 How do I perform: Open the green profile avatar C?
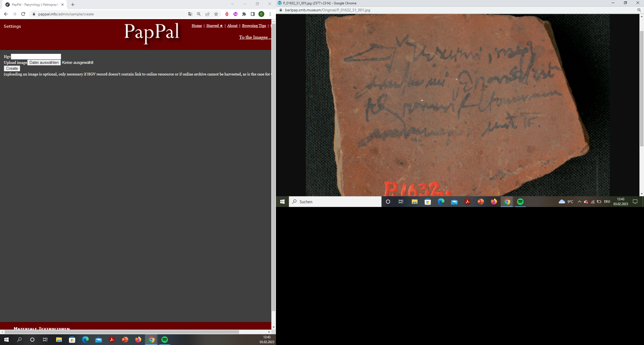pyautogui.click(x=261, y=14)
